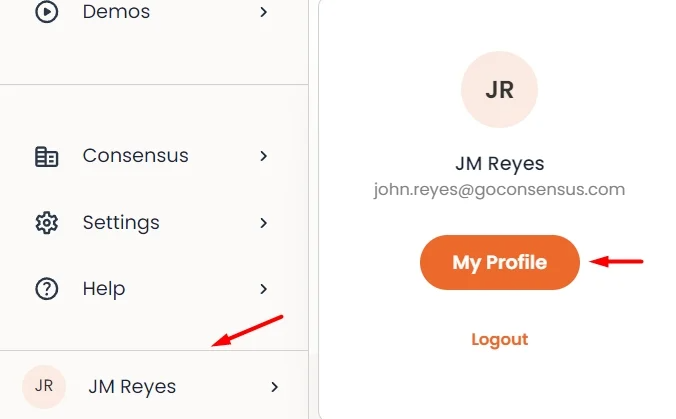Click the Logout link
Screen dimensions: 676x419
tap(500, 340)
